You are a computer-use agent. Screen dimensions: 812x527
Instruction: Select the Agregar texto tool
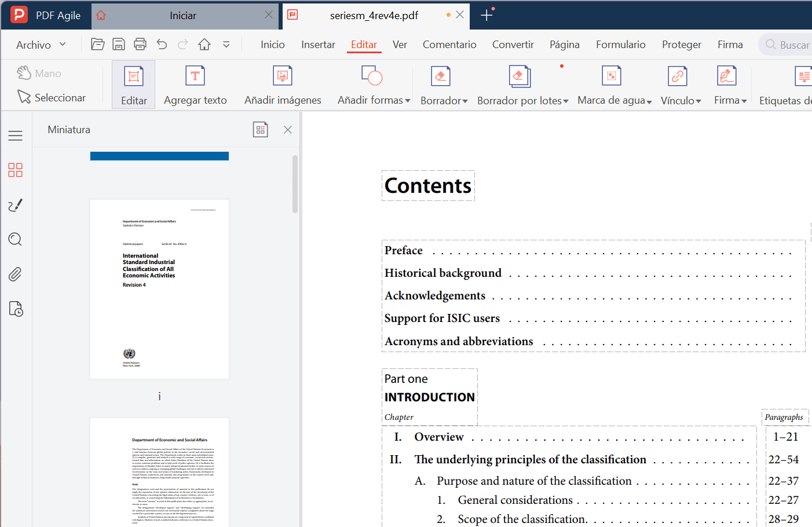[x=195, y=84]
